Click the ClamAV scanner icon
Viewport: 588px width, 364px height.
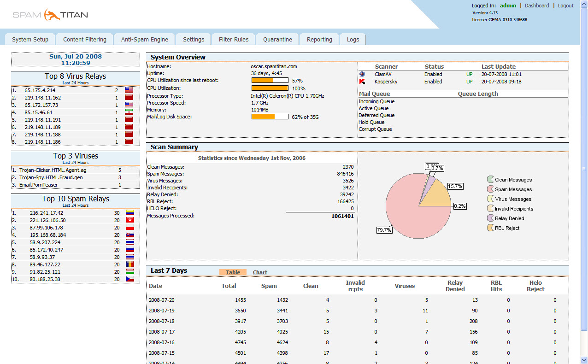[362, 74]
